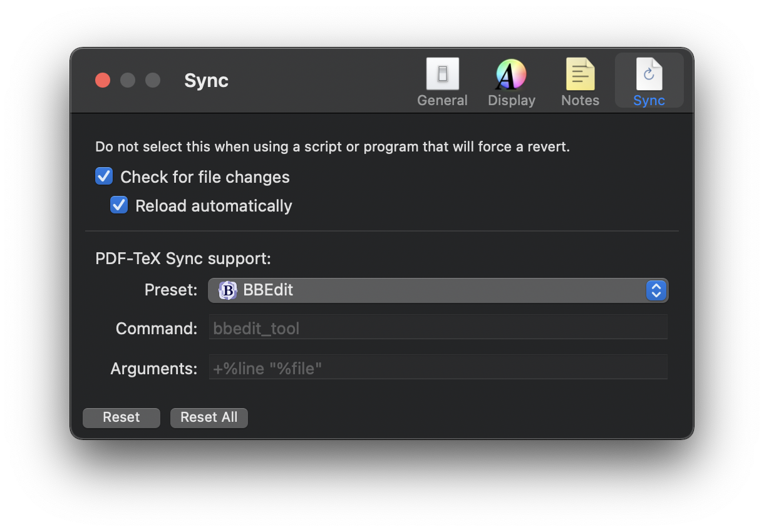Viewport: 764px width, 532px height.
Task: Switch to the Display tab label
Action: click(511, 101)
